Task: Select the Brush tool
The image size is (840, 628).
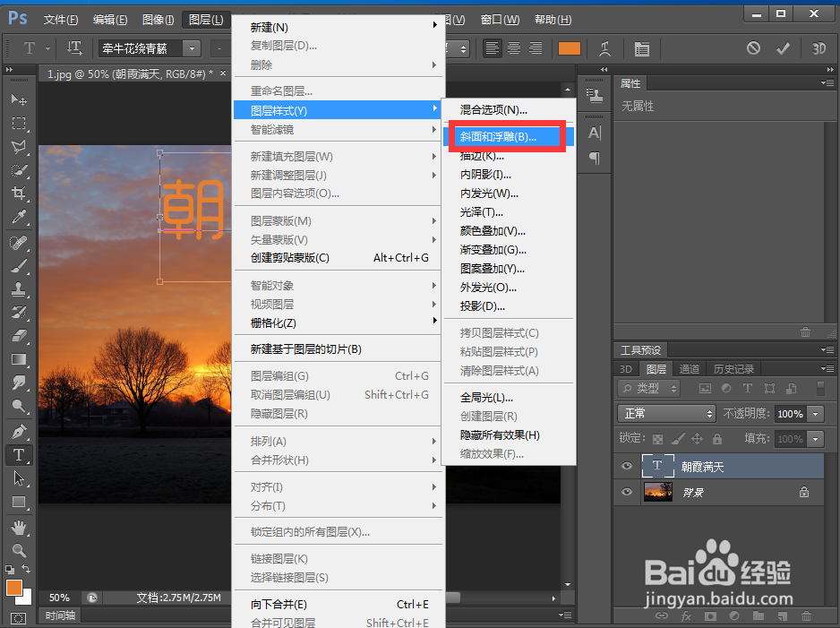Action: [x=21, y=265]
